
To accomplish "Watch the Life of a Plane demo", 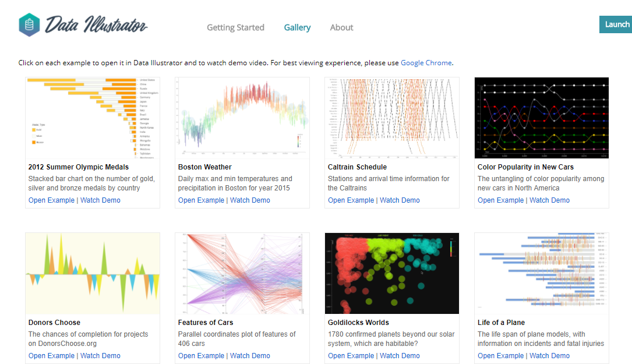I will coord(549,355).
